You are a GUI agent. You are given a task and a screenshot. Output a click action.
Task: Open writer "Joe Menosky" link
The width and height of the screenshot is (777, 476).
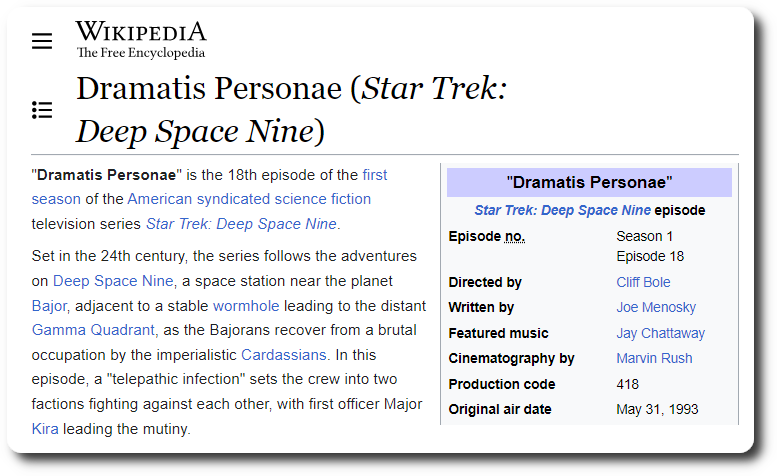coord(656,307)
